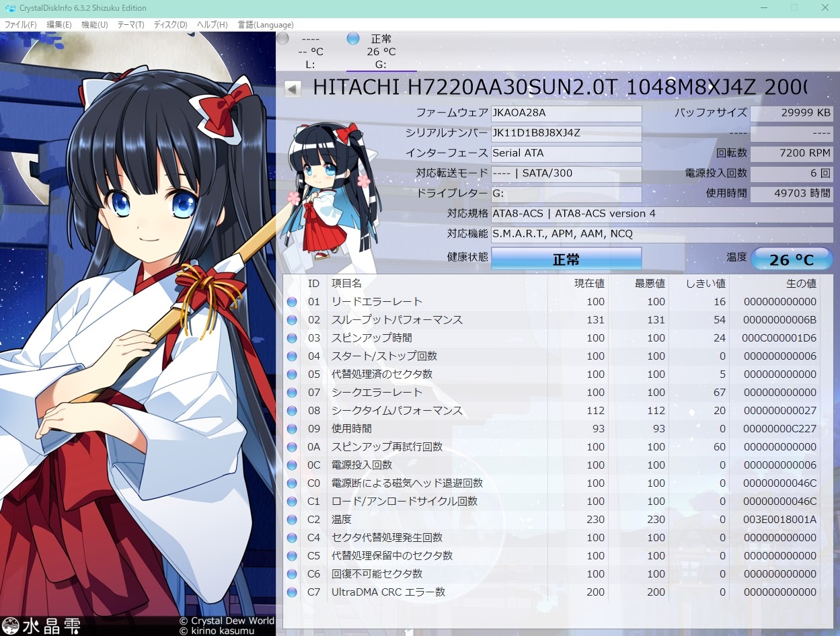Click raw value 003E0018001A
The width and height of the screenshot is (840, 636).
pos(778,520)
